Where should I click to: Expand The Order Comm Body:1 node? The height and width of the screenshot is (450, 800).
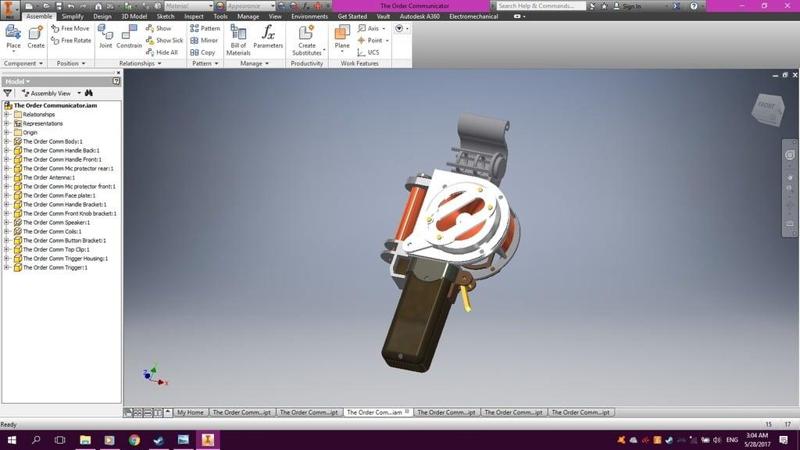(x=7, y=141)
